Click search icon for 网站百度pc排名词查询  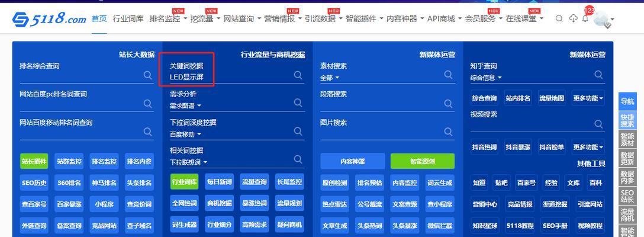[x=147, y=104]
